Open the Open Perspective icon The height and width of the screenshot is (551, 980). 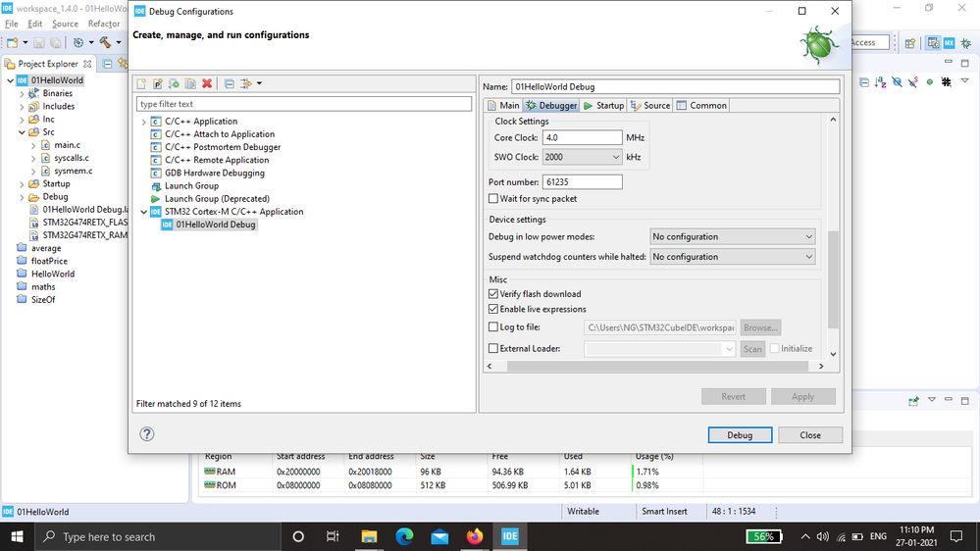click(x=910, y=42)
